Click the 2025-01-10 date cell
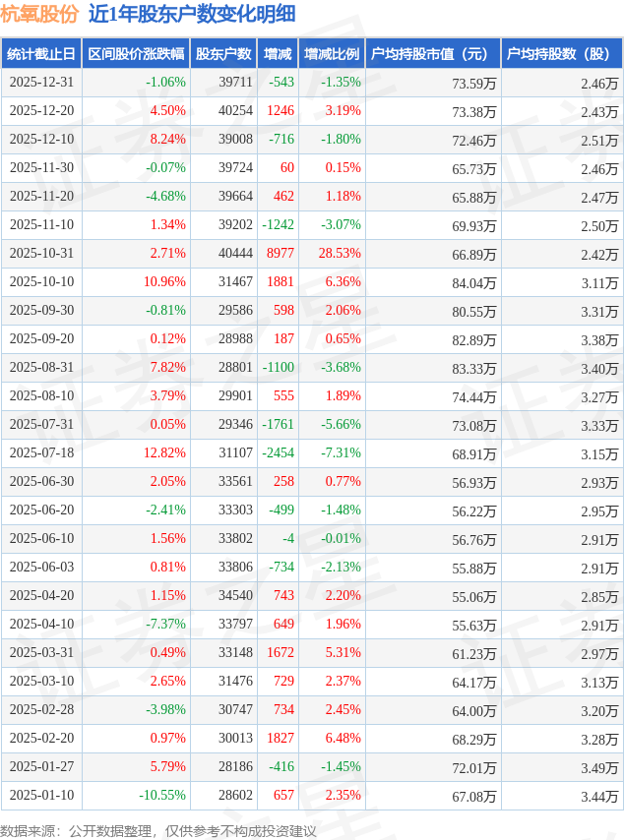The image size is (624, 840). click(41, 796)
